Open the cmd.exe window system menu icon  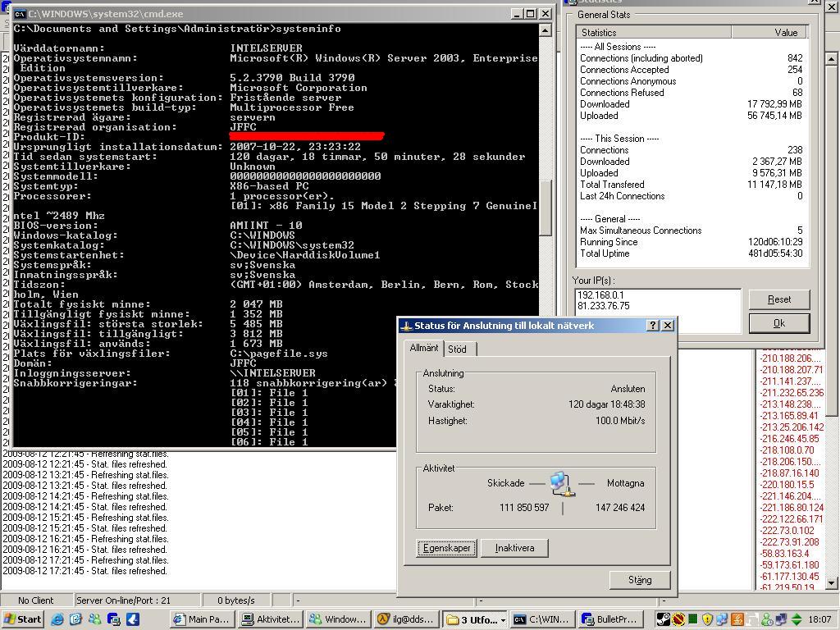(x=20, y=14)
